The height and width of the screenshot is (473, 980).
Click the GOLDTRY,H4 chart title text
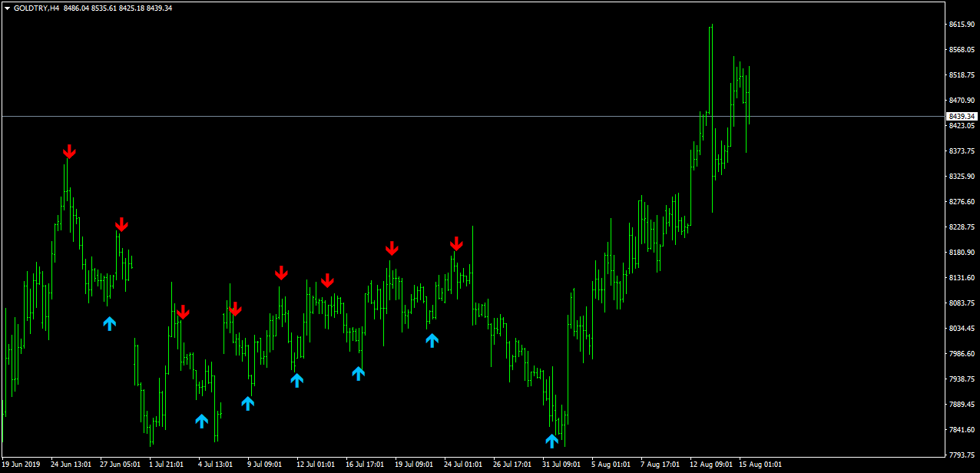tap(37, 8)
